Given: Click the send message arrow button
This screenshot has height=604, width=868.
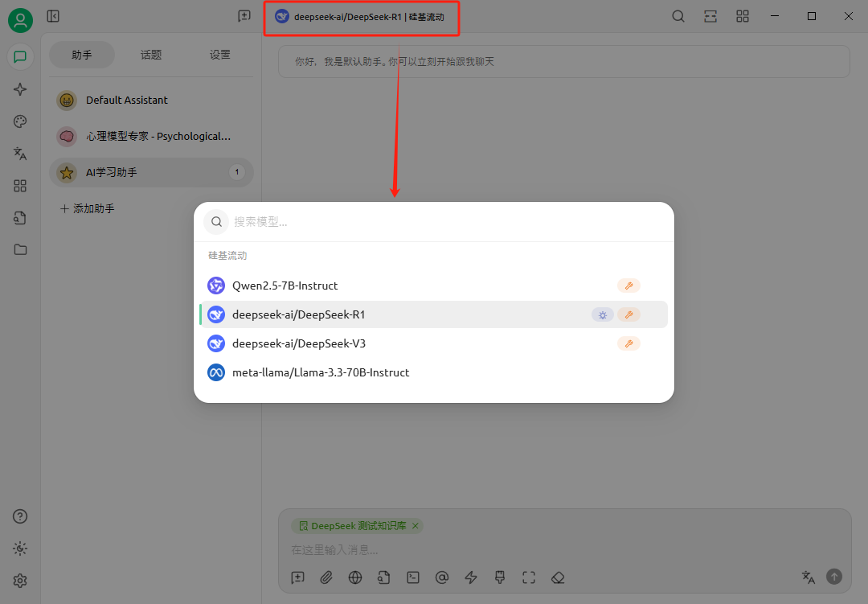Looking at the screenshot, I should point(834,577).
